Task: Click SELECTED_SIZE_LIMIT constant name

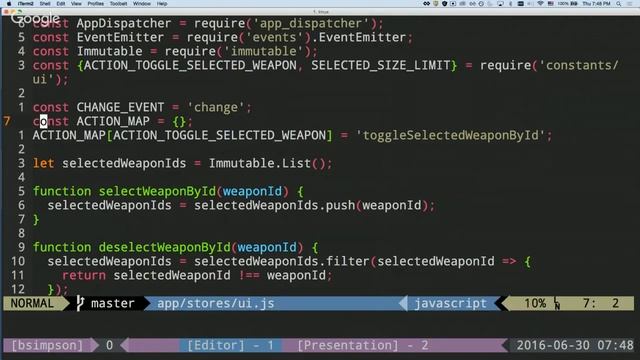Action: [x=381, y=65]
